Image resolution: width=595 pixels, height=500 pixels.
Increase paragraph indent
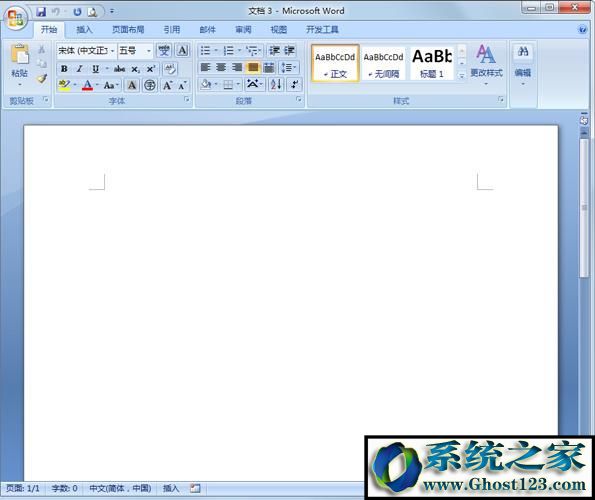289,50
